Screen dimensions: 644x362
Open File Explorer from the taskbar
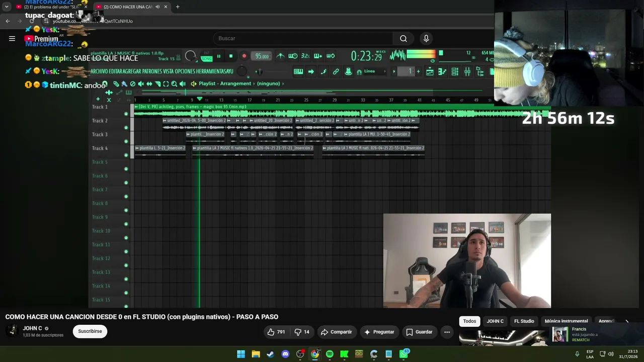(x=256, y=354)
